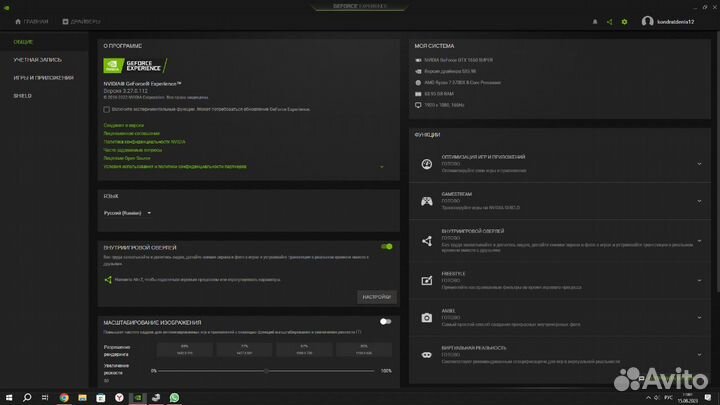The height and width of the screenshot is (405, 720).
Task: Select УЧЕТНАЯ ЗАПИСЬ in sidebar
Action: (x=37, y=60)
